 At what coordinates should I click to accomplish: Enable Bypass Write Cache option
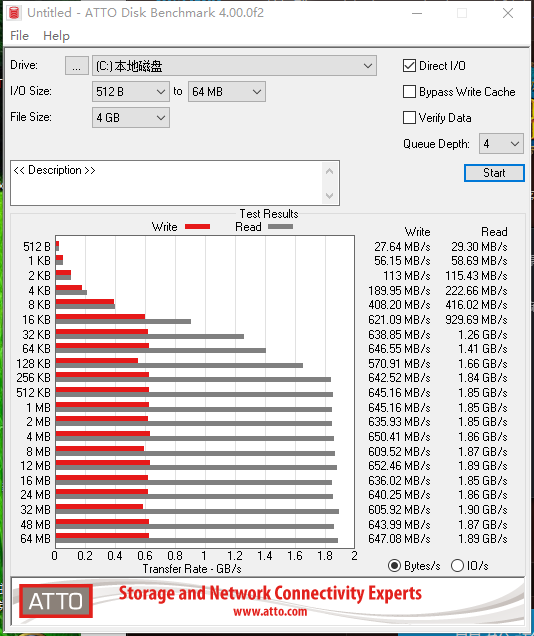[409, 92]
